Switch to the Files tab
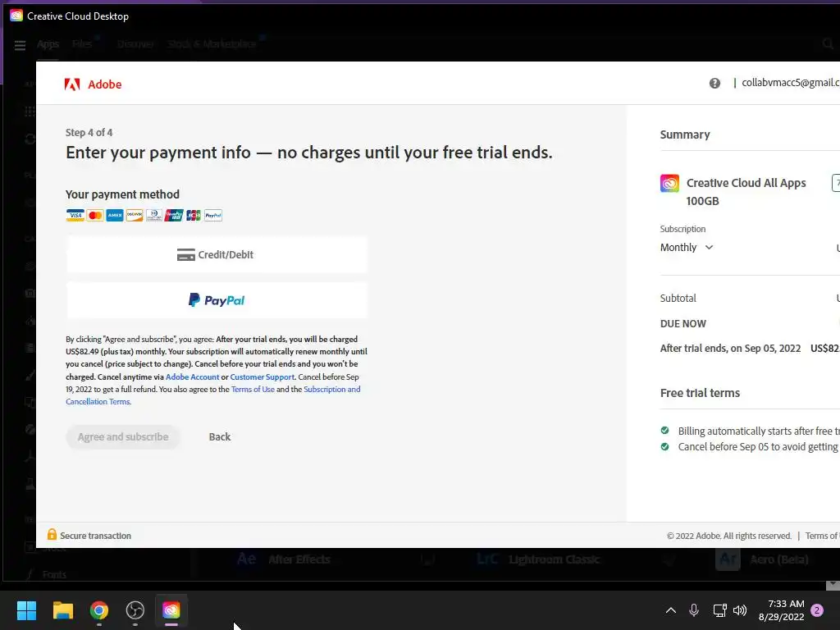The image size is (840, 630). pos(82,44)
